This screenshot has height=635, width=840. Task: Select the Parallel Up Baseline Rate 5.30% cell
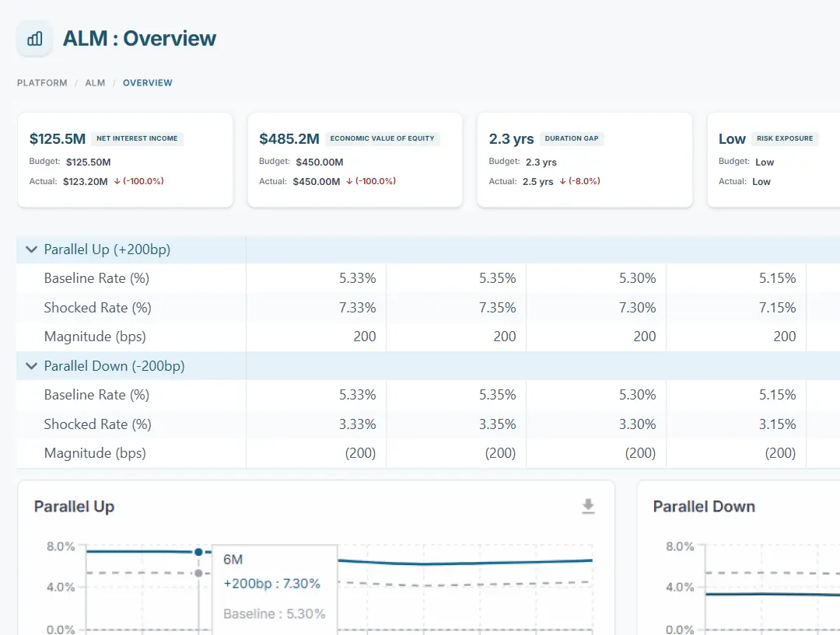[x=597, y=278]
